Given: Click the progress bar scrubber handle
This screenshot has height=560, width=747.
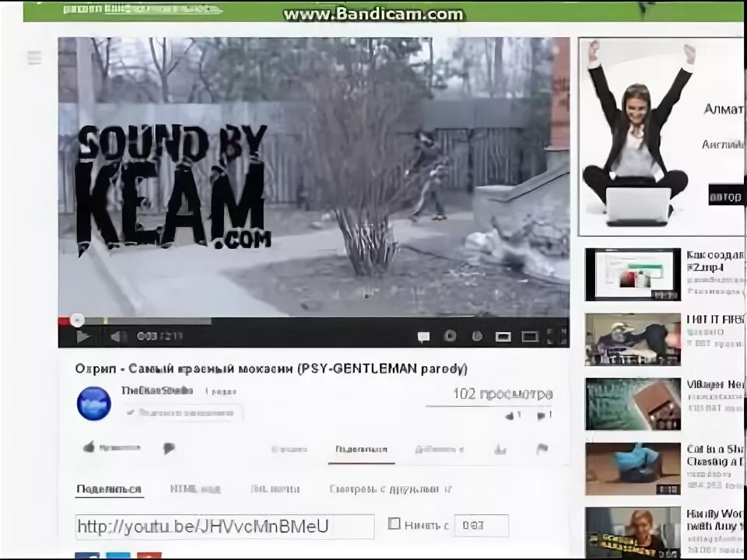Looking at the screenshot, I should pyautogui.click(x=77, y=320).
